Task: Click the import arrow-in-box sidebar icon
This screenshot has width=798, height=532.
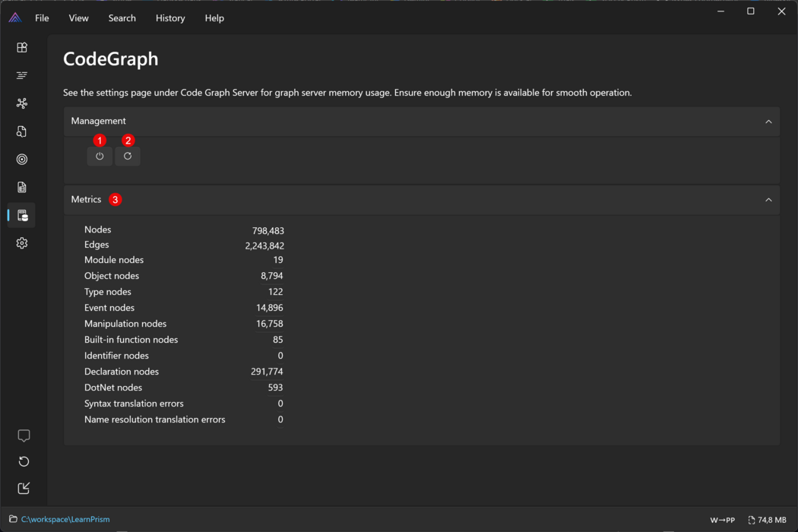Action: pos(24,488)
